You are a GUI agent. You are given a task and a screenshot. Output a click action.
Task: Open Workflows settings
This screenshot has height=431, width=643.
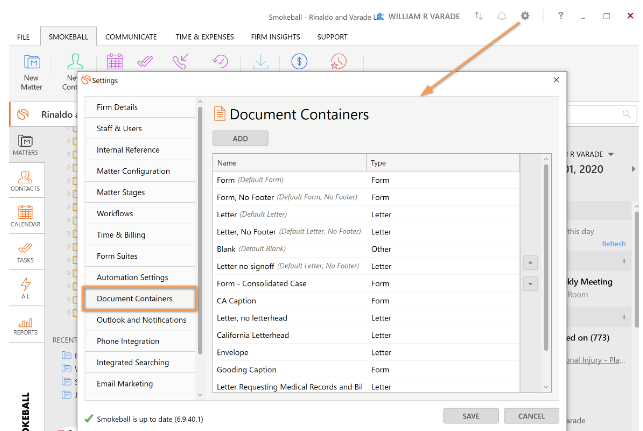click(140, 213)
